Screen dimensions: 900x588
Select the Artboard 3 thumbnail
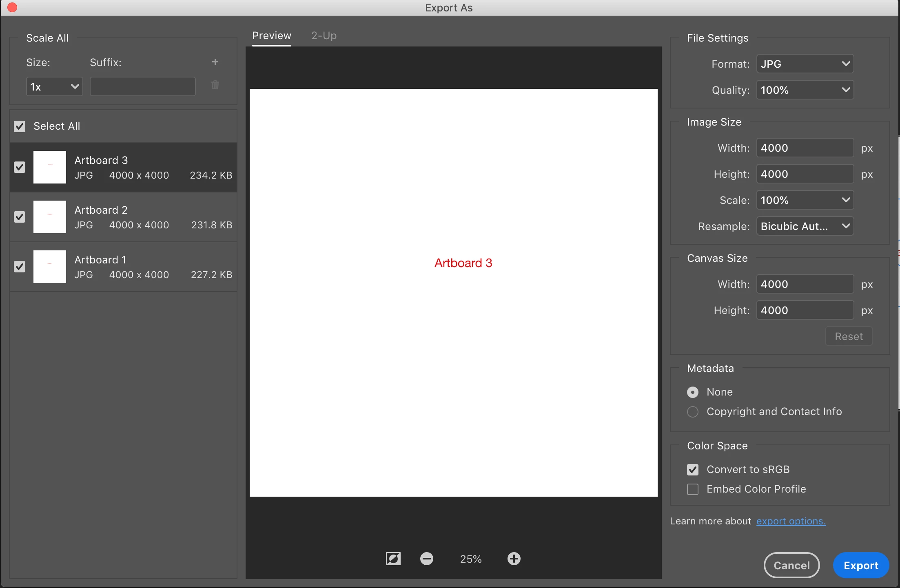tap(50, 167)
